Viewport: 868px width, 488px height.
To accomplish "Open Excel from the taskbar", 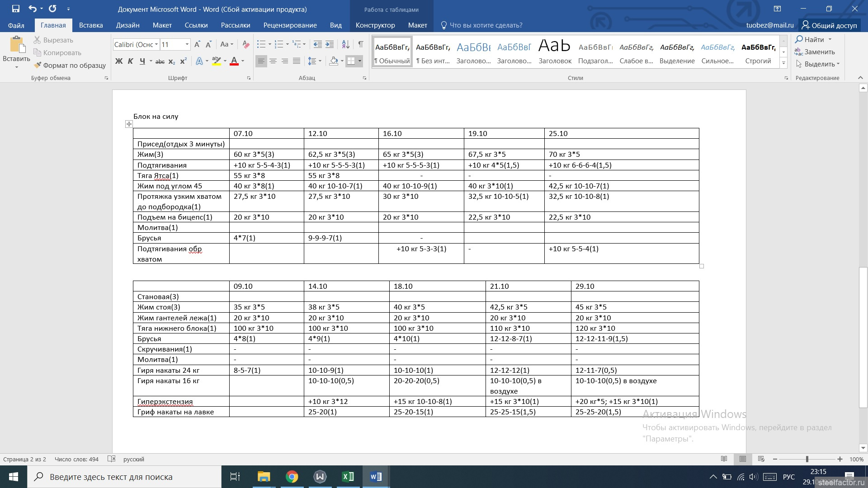I will pyautogui.click(x=348, y=477).
